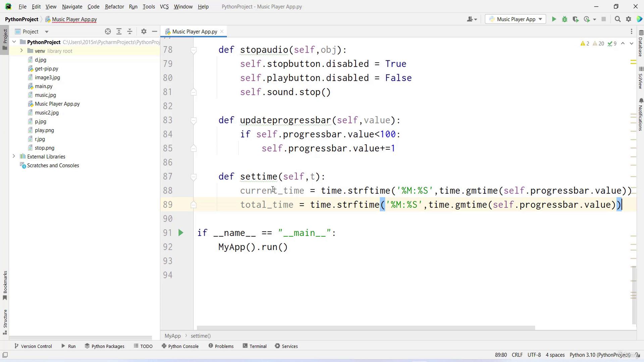Expand External Libraries node
The height and width of the screenshot is (362, 644).
pyautogui.click(x=14, y=156)
